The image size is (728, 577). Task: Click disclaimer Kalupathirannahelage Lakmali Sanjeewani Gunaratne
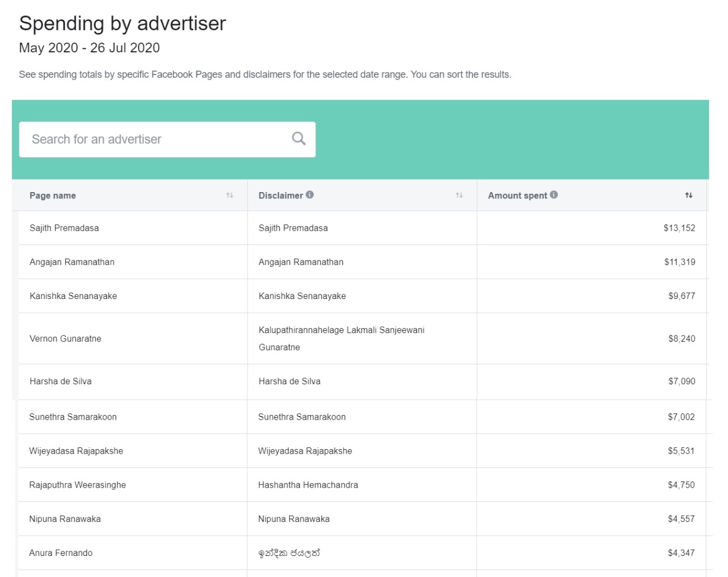pos(341,339)
